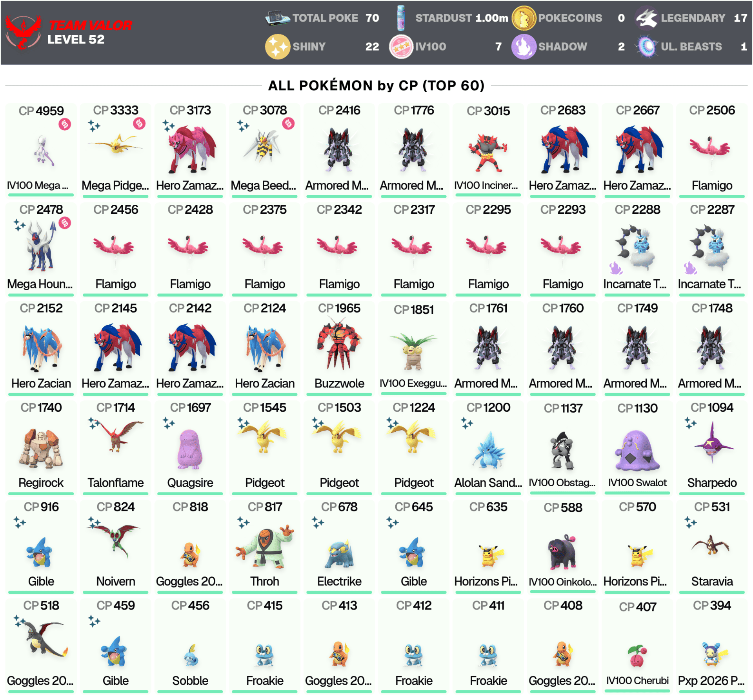Select the Throh CP 817 card
The image size is (753, 700).
click(x=265, y=547)
